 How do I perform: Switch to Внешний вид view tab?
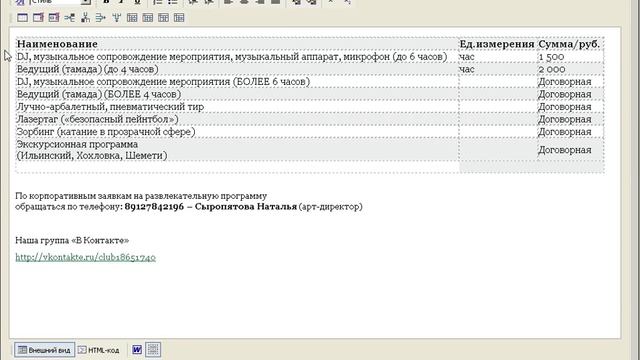(x=44, y=350)
